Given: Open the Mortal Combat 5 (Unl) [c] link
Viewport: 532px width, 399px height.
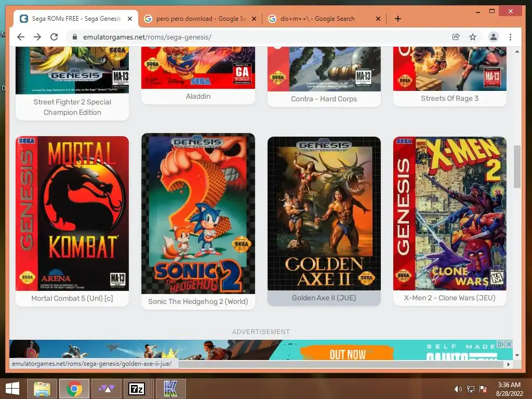Looking at the screenshot, I should click(x=72, y=298).
